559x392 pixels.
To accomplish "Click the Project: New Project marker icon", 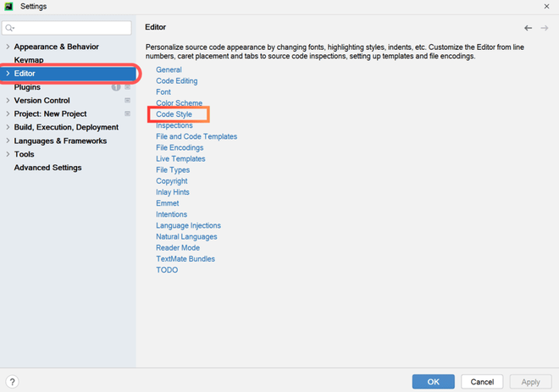I will pos(127,113).
